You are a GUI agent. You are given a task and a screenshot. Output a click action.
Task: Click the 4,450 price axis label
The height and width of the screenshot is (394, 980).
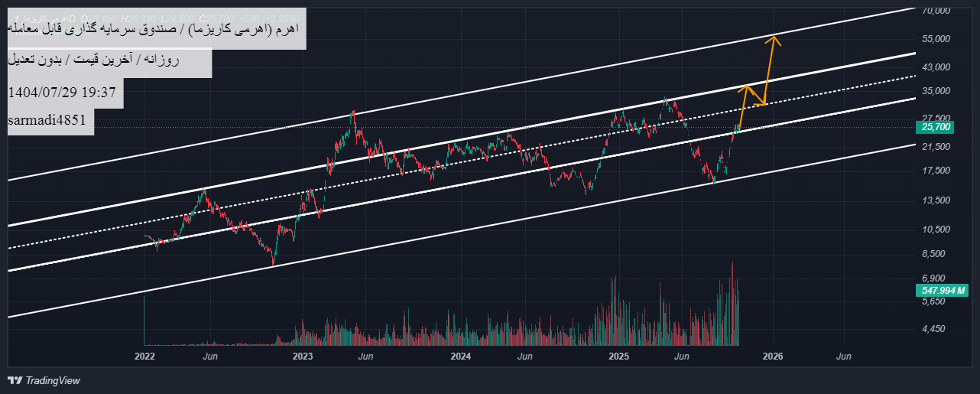point(934,329)
